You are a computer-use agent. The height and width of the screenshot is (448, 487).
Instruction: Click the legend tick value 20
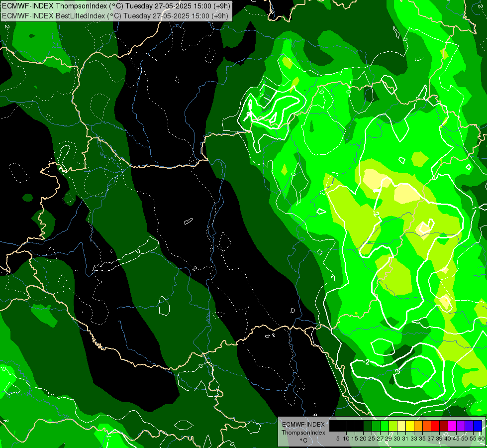363,439
